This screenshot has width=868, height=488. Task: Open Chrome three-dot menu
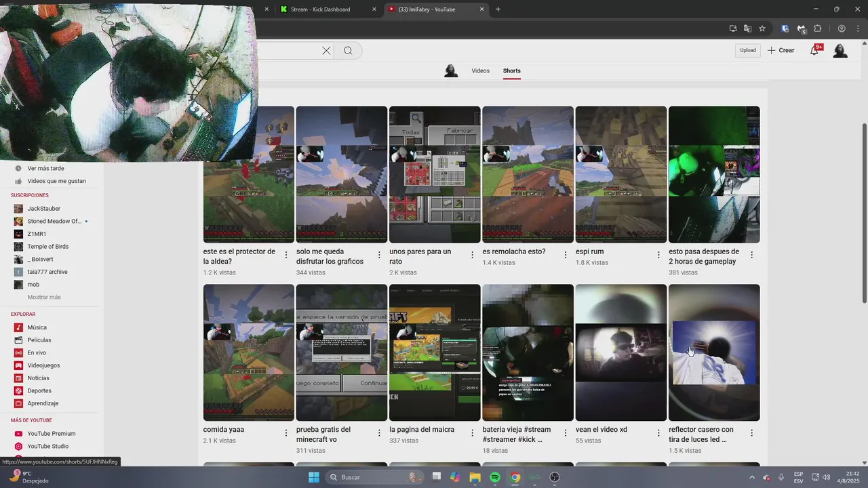856,28
